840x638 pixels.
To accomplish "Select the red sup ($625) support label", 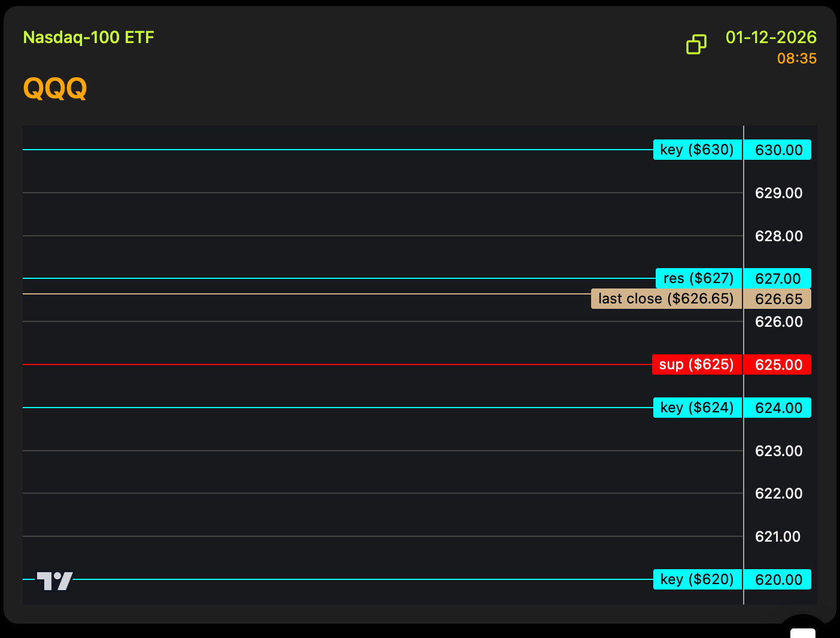I will coord(696,364).
